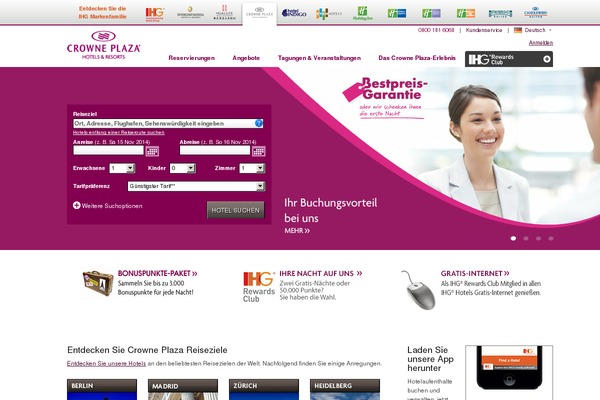Open the IHRE NACHT AUF UNS link
The width and height of the screenshot is (600, 400).
point(321,273)
